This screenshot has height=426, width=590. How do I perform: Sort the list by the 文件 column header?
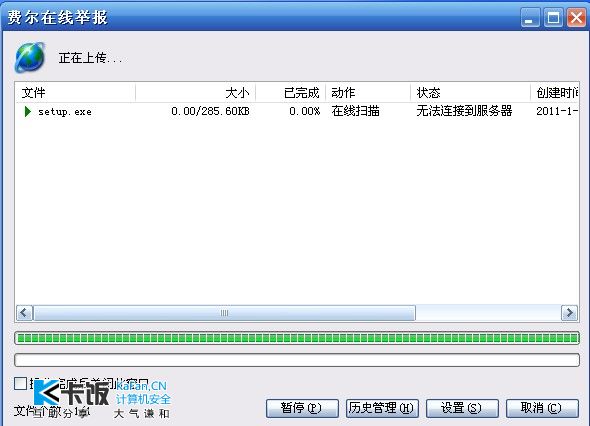tap(75, 93)
